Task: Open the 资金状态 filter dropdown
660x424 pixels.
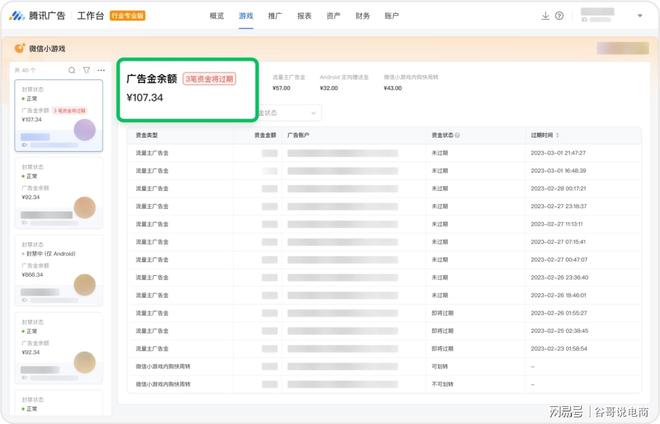Action: pyautogui.click(x=288, y=113)
